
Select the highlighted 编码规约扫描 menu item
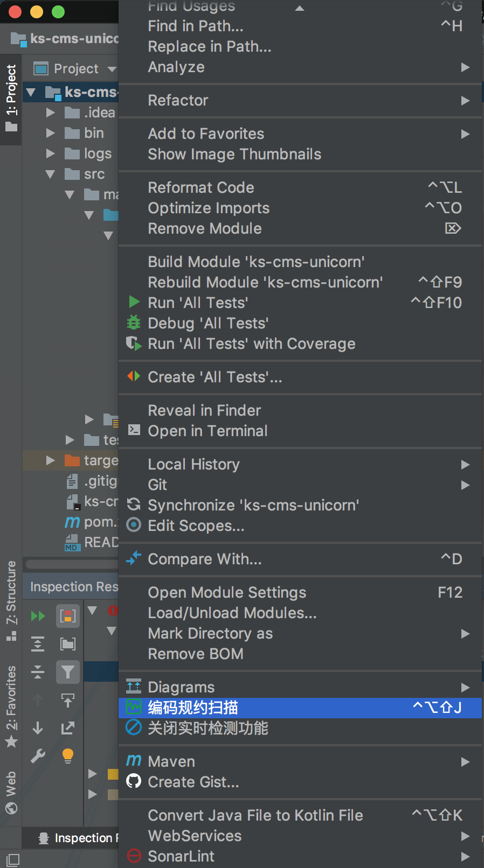pos(300,708)
